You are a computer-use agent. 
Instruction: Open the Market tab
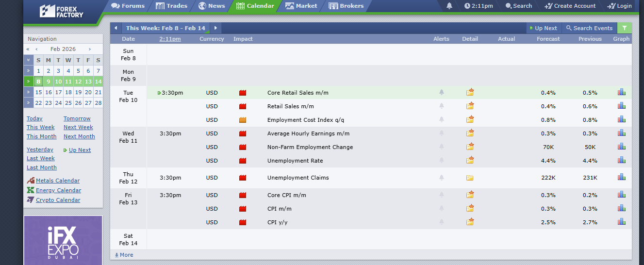pyautogui.click(x=301, y=6)
